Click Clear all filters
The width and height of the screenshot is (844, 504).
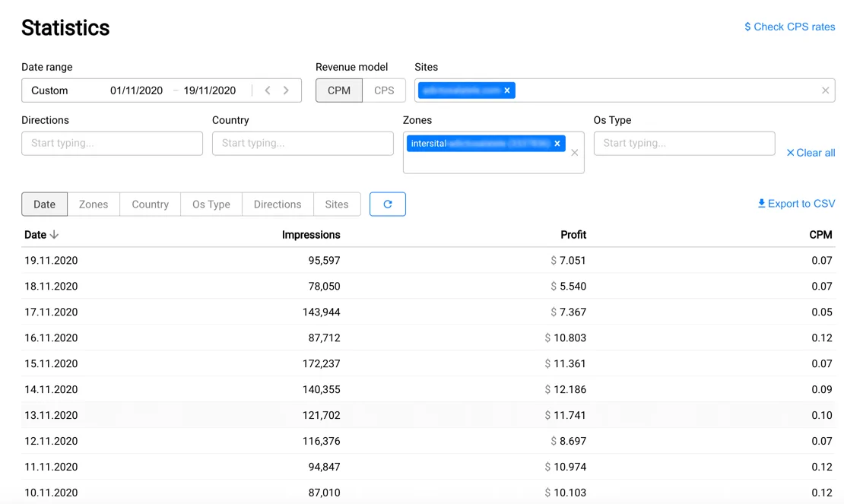tap(811, 153)
